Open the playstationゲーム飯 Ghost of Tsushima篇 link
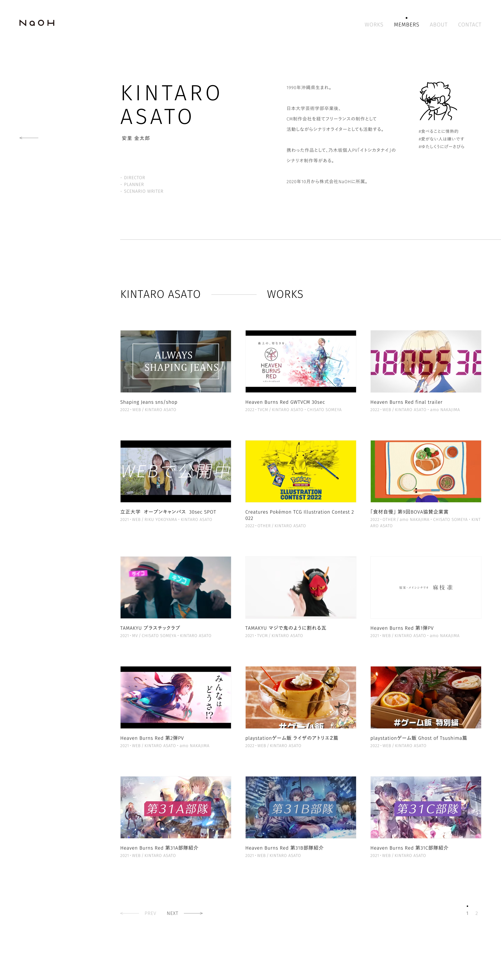 coord(419,738)
